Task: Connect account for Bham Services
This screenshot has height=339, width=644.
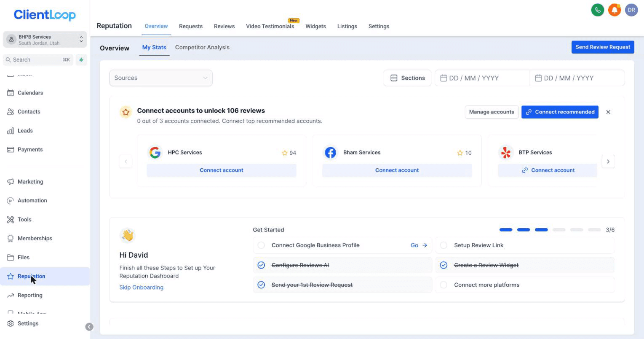Action: (397, 170)
